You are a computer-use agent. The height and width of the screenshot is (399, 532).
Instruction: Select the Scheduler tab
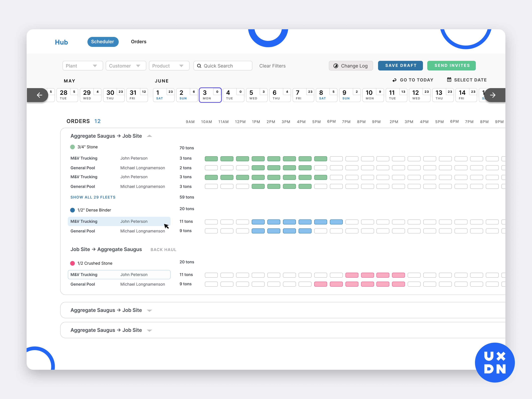pos(103,42)
